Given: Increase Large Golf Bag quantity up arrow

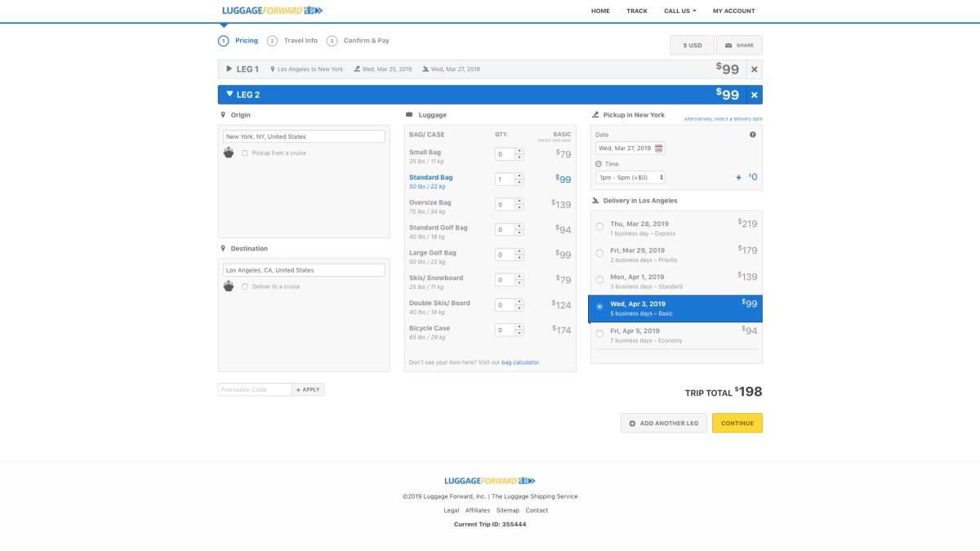Looking at the screenshot, I should click(x=519, y=251).
